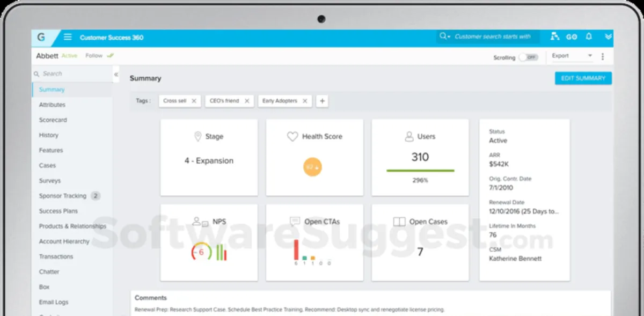Viewport: 644px width, 316px height.
Task: Click the orange health score circle
Action: 313,167
